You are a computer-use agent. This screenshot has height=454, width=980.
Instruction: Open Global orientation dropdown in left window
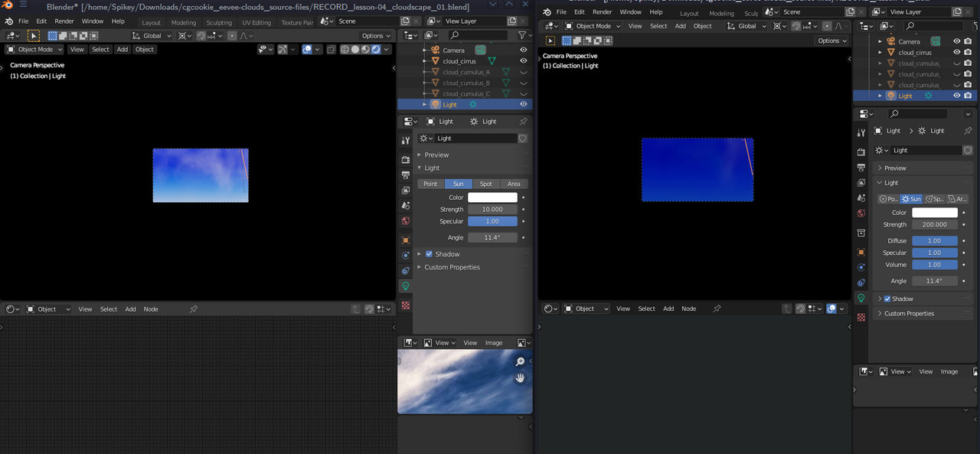point(152,36)
